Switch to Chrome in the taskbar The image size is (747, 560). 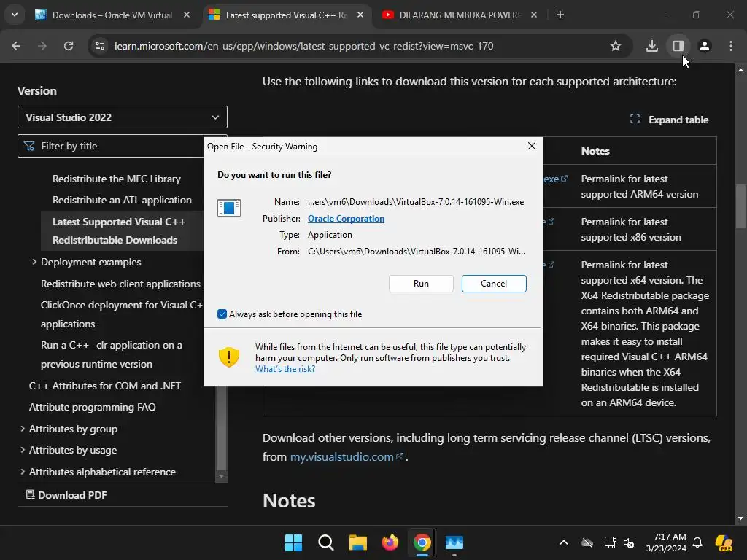pyautogui.click(x=422, y=542)
